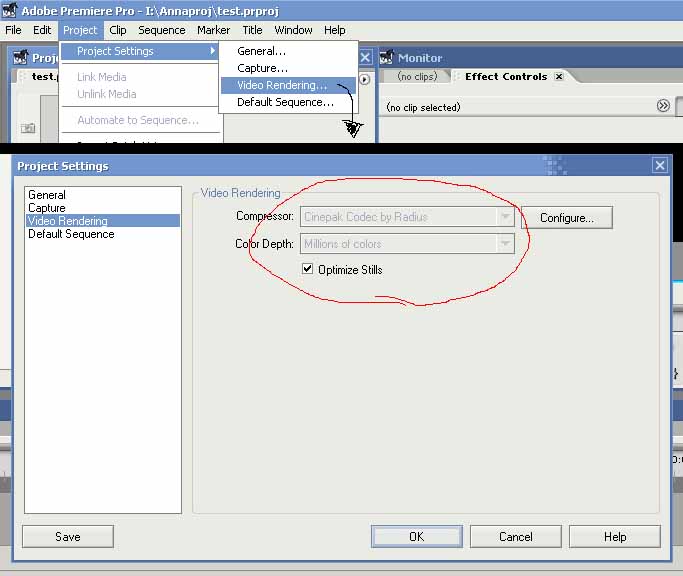The image size is (683, 576).
Task: Click the Premiere Pro title bar icon
Action: (10, 10)
